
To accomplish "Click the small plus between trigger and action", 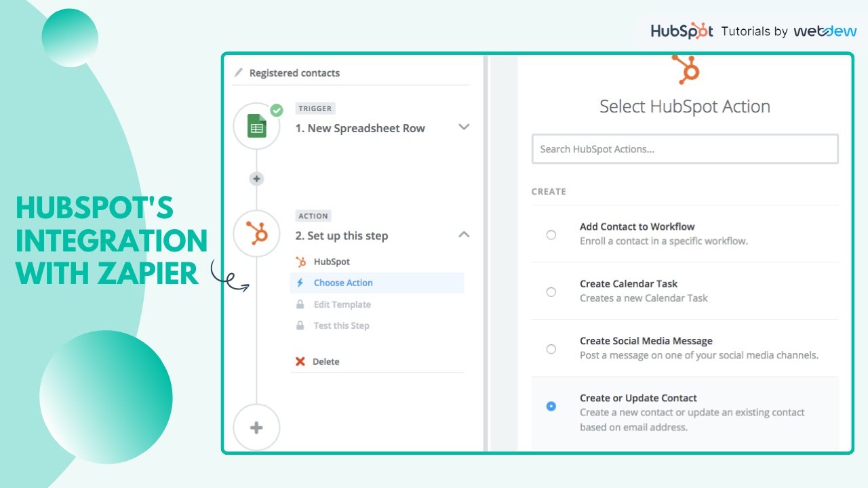I will tap(256, 179).
